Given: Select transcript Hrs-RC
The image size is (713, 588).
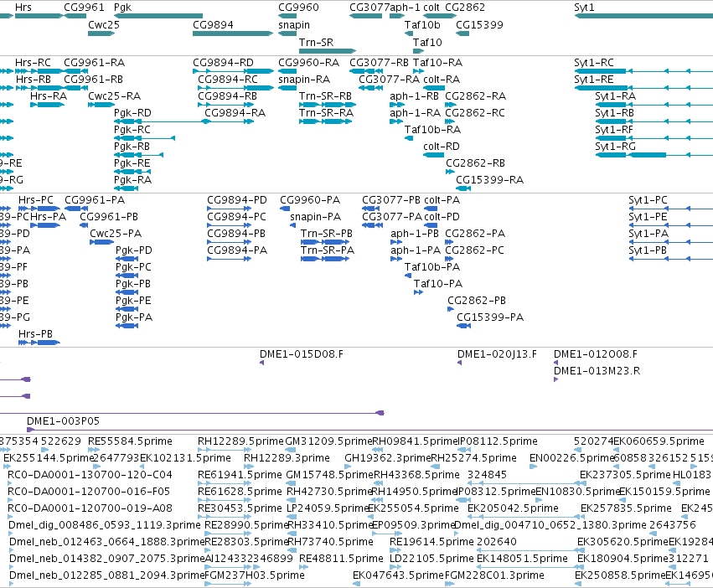Looking at the screenshot, I should tap(33, 62).
